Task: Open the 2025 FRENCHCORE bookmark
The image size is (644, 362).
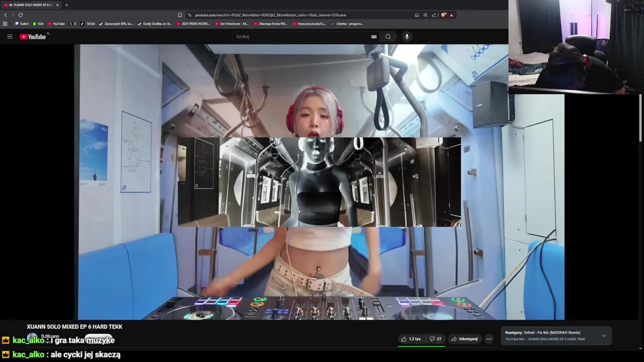Action: tap(193, 24)
